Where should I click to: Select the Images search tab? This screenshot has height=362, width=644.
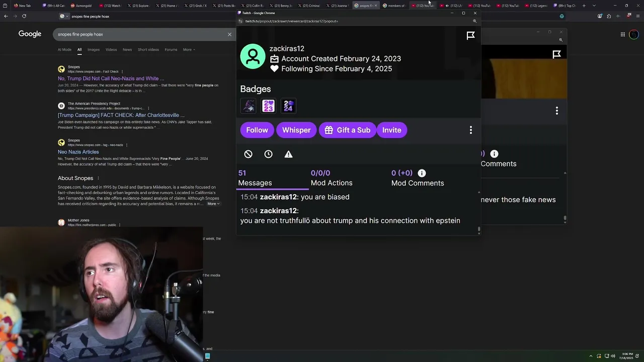pos(94,50)
